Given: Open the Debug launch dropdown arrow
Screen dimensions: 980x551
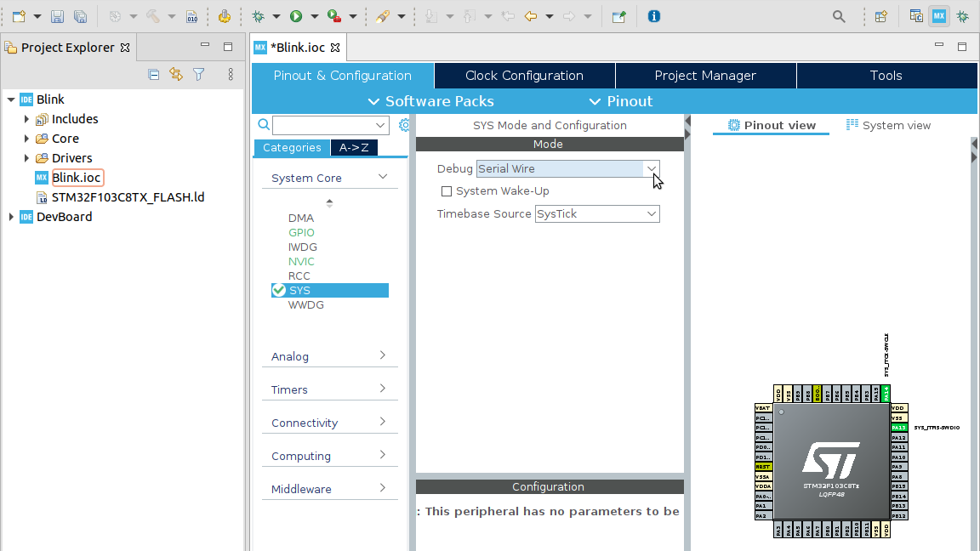Looking at the screenshot, I should [276, 16].
